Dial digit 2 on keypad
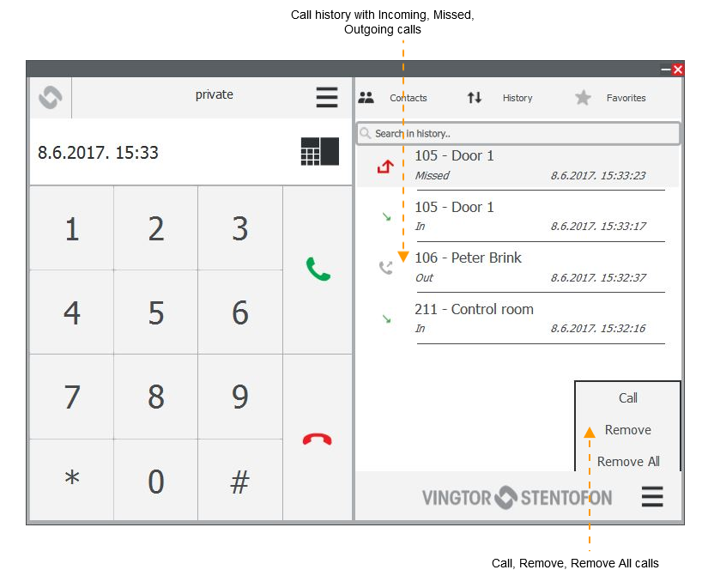Screen dimensions: 702x588 [156, 229]
